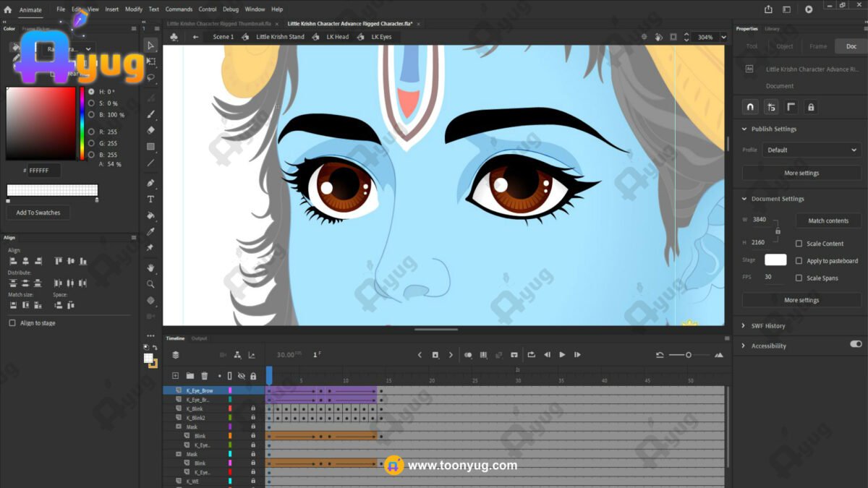Screen dimensions: 868x488
Task: Click the hue spectrum bar in Color panel
Action: click(82, 123)
